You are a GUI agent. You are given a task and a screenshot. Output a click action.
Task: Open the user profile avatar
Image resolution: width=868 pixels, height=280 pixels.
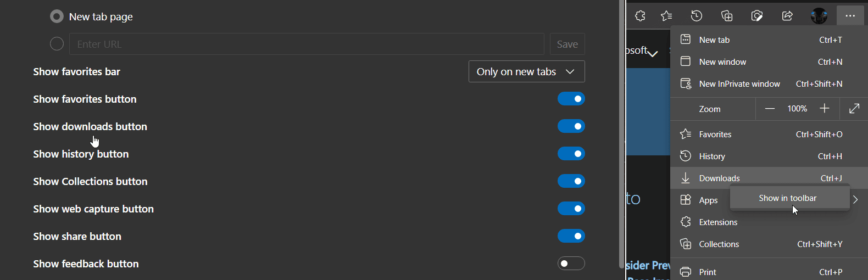point(819,16)
